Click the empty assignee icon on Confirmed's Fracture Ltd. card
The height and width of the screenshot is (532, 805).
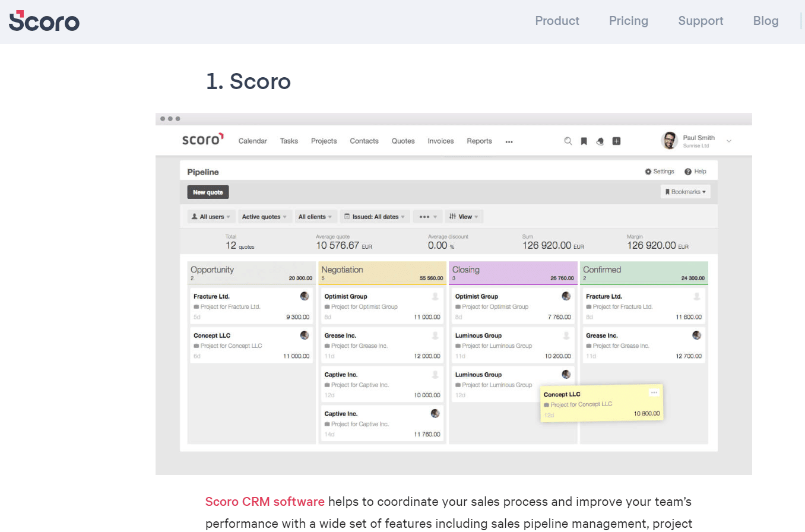point(697,296)
